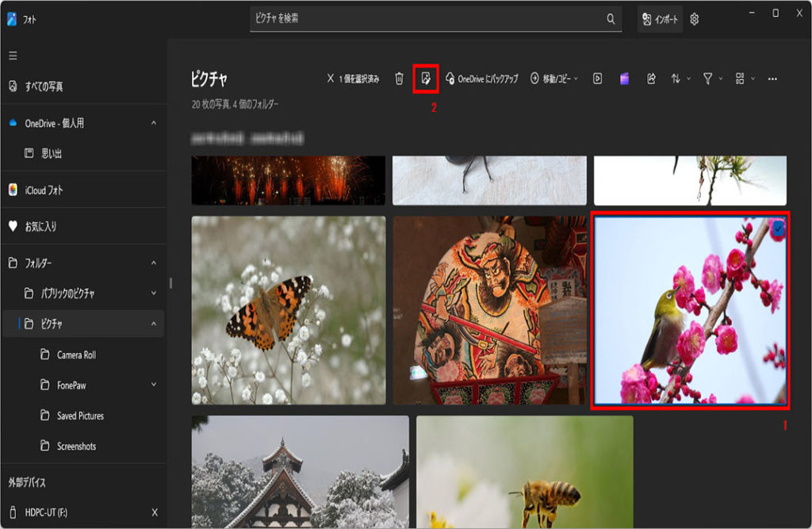Start slideshow with the play icon
The width and height of the screenshot is (812, 529).
pyautogui.click(x=598, y=79)
